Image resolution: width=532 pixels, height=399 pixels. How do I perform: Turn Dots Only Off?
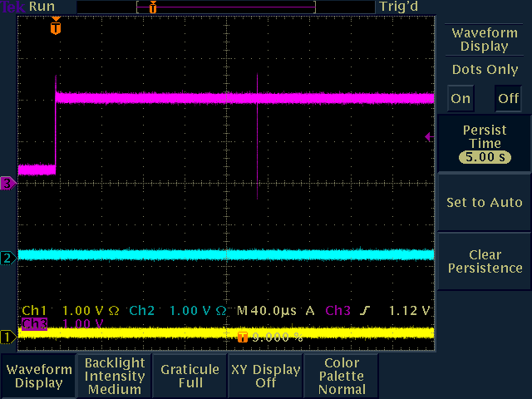[x=508, y=98]
